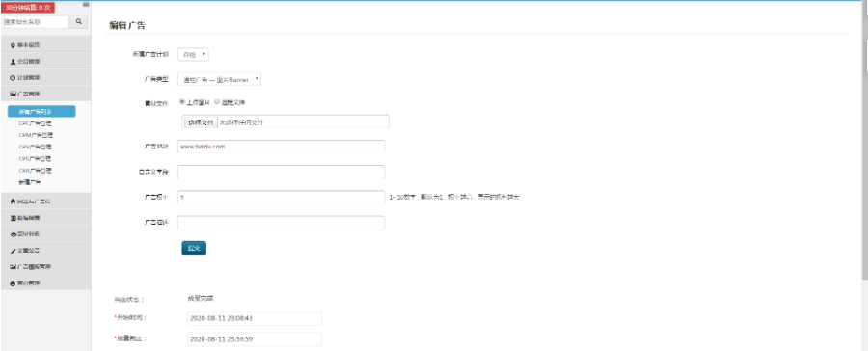This screenshot has height=351, width=868.
Task: Collapse the expanded ad management section header
Action: [45, 94]
